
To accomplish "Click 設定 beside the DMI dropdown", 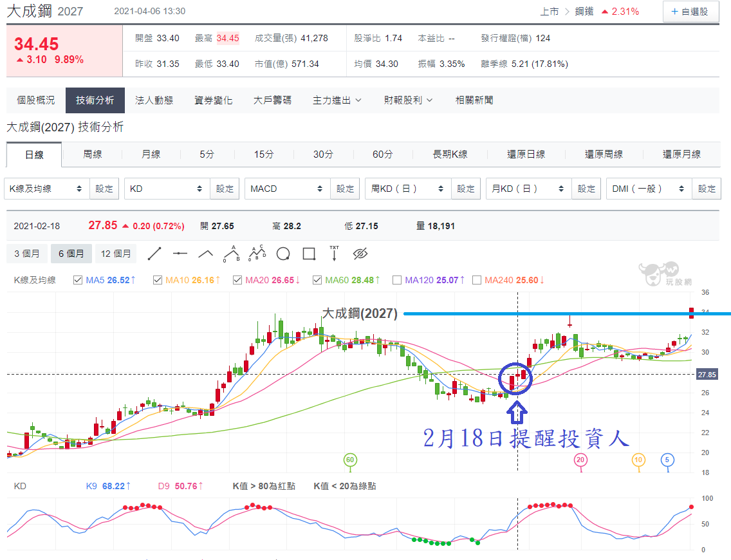I will [x=707, y=189].
